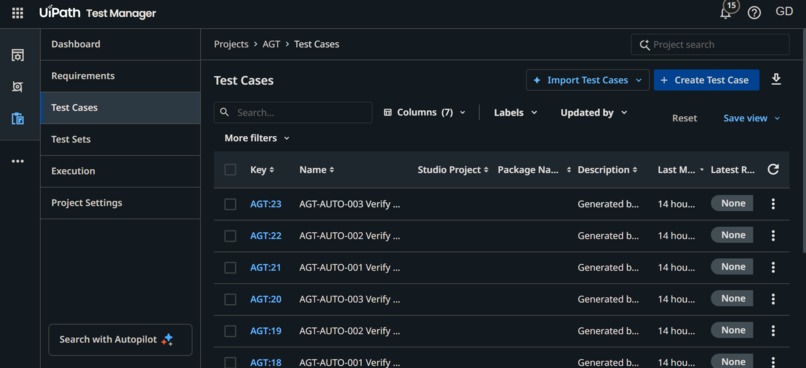The height and width of the screenshot is (368, 806).
Task: Sort by Studio Project column
Action: pos(453,170)
